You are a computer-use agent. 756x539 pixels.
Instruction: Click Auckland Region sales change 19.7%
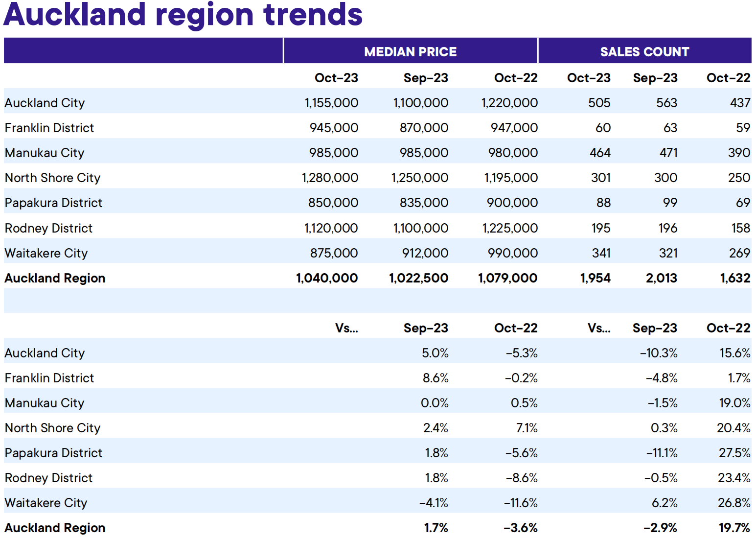(734, 528)
